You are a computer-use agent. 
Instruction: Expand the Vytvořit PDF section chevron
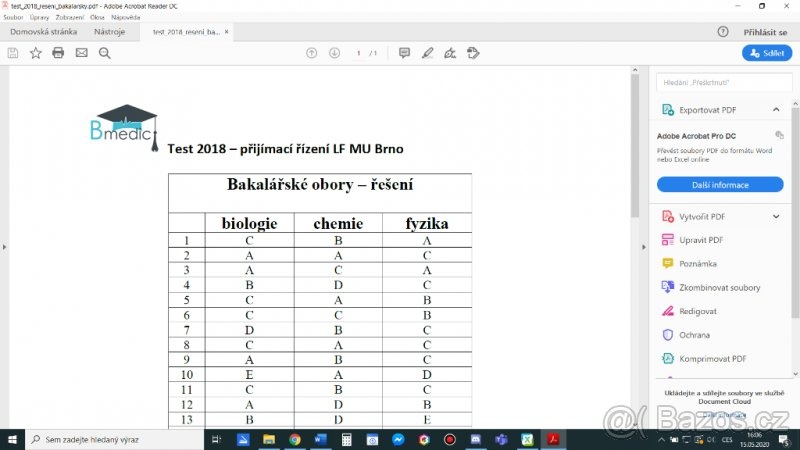click(x=776, y=216)
